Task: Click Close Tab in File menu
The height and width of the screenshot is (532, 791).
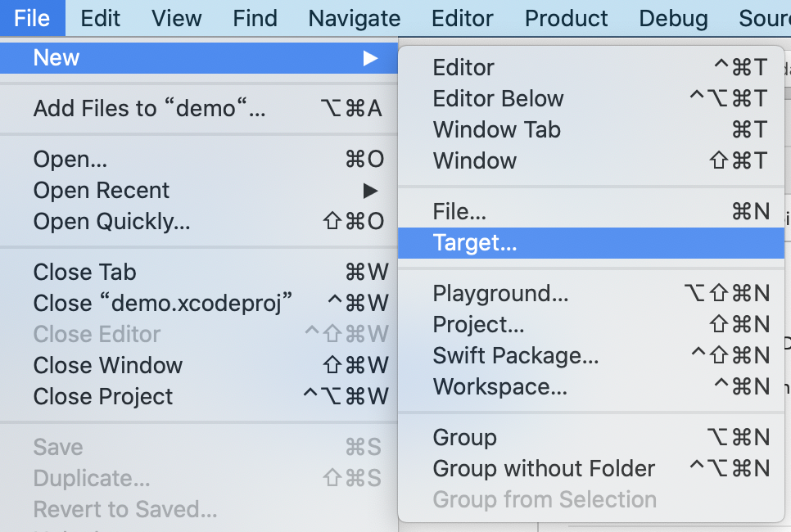Action: coord(199,273)
